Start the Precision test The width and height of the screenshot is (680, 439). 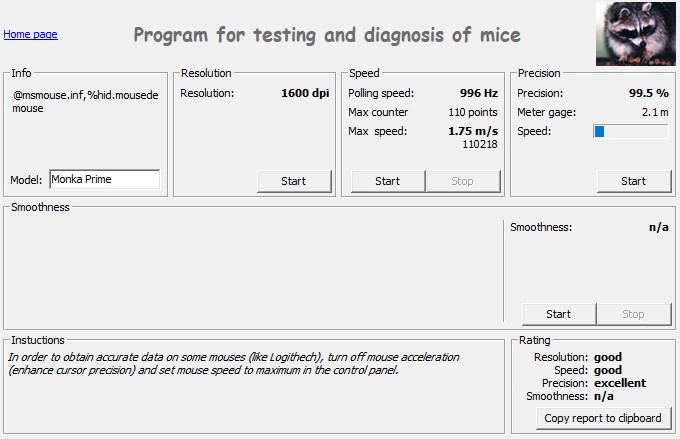634,181
